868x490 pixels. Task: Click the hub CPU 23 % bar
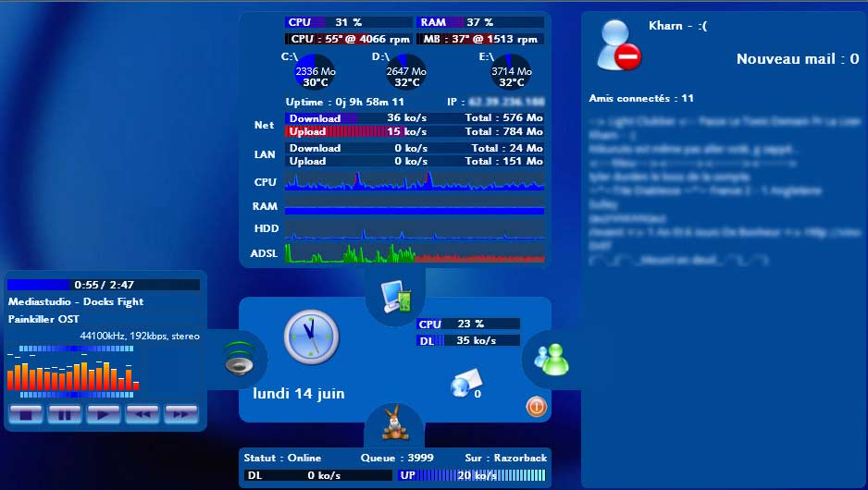click(468, 325)
